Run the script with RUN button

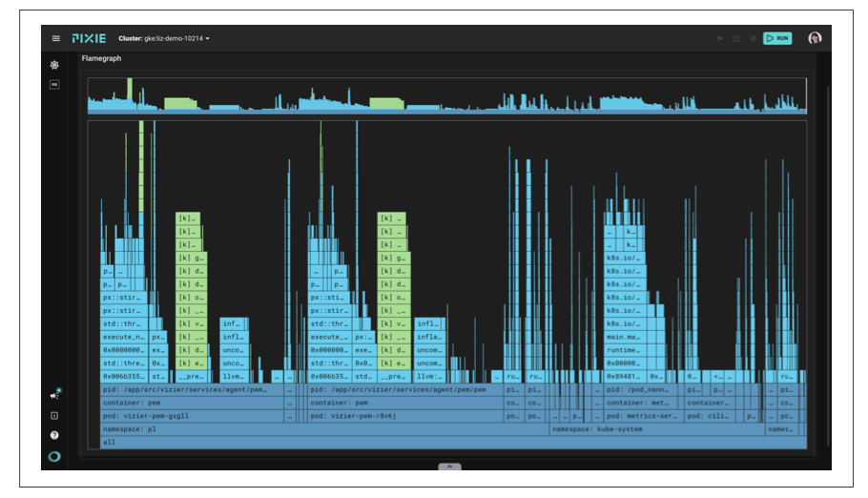777,38
